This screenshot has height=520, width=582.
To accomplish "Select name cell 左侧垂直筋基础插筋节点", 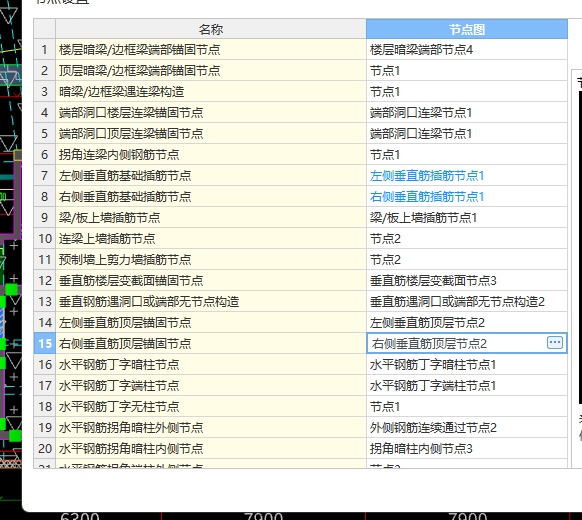I will 211,176.
